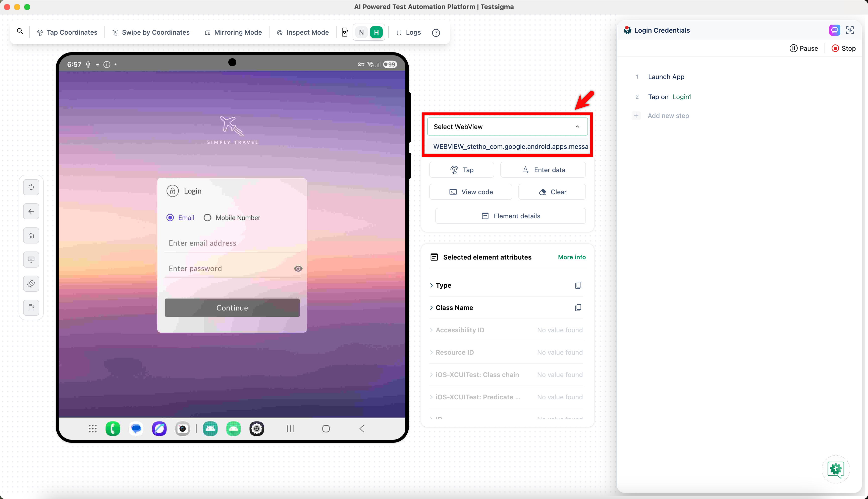The height and width of the screenshot is (499, 868).
Task: Collapse the Select WebView dropdown
Action: coord(577,127)
